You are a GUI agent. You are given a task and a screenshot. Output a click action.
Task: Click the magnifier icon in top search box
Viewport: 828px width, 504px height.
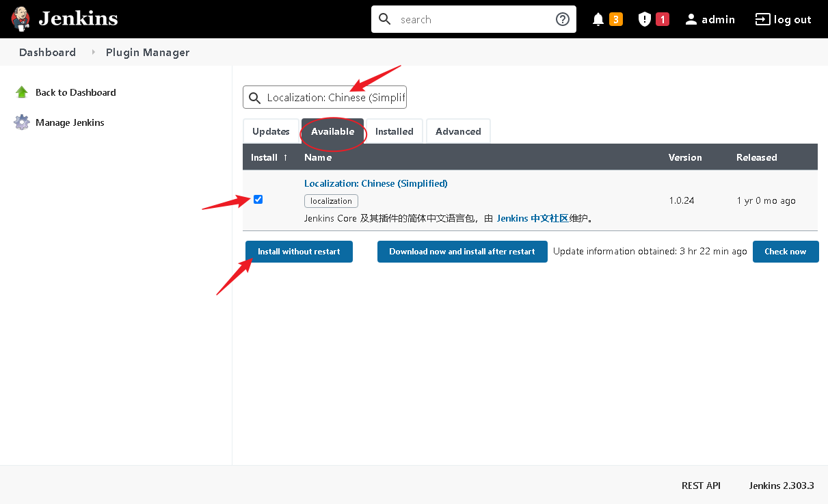(x=385, y=19)
